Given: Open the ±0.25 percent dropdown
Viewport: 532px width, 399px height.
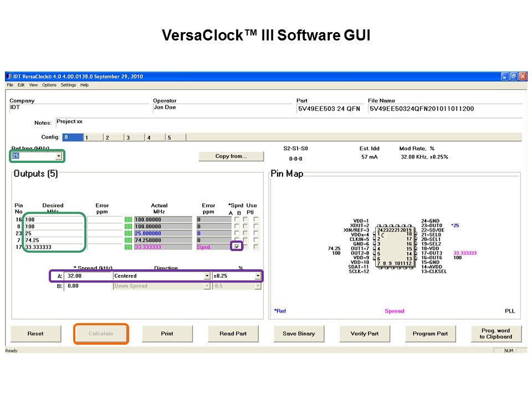Looking at the screenshot, I should (258, 276).
